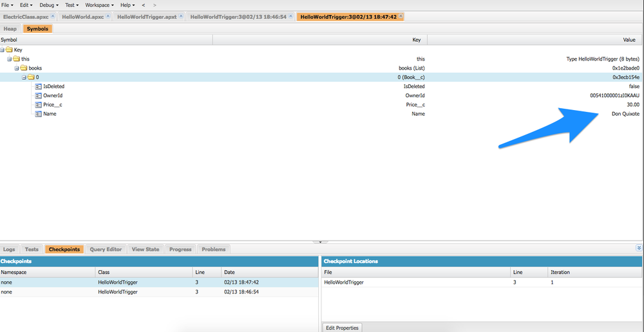Switch to the HelloWorldTrigger.apxt tab

pos(149,17)
